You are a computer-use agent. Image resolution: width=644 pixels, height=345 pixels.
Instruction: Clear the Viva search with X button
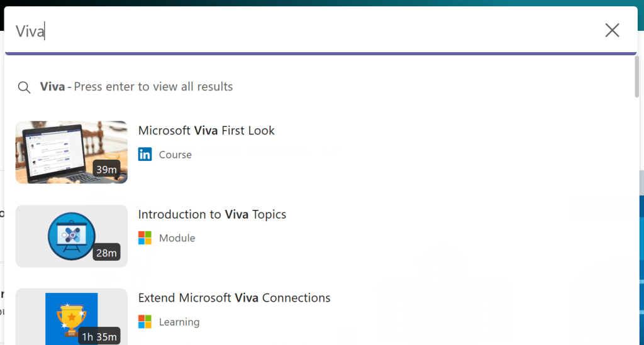click(x=612, y=30)
